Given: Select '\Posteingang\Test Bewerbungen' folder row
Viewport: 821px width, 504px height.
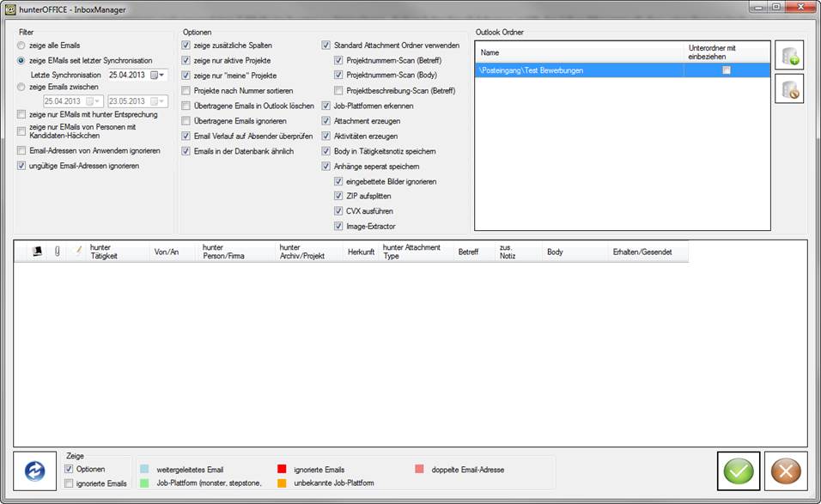Looking at the screenshot, I should pos(558,70).
